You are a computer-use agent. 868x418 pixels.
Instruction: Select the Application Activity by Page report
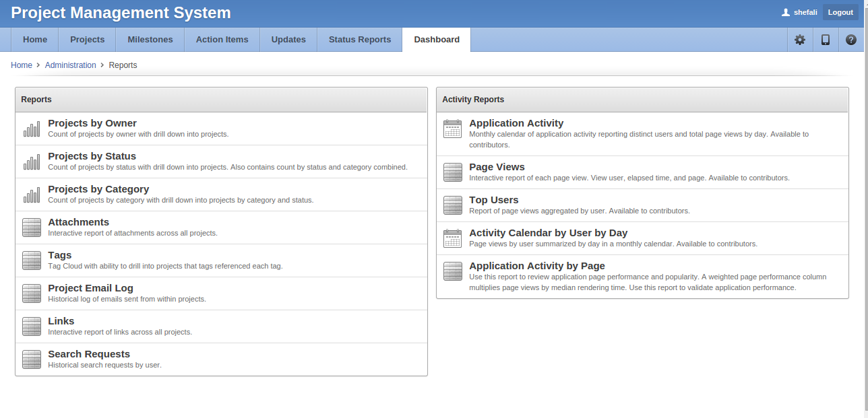pyautogui.click(x=536, y=266)
